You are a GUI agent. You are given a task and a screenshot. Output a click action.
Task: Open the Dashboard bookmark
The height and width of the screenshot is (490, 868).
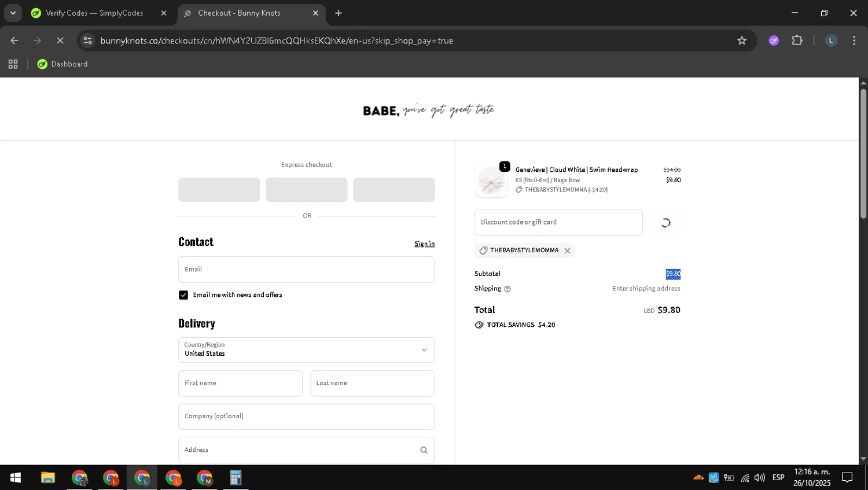62,64
